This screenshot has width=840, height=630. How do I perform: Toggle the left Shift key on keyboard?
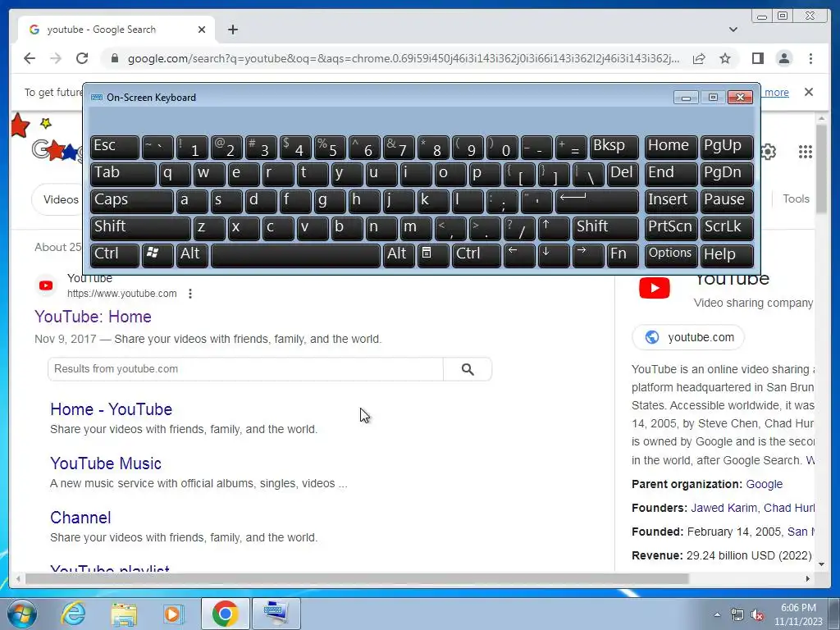tap(140, 228)
